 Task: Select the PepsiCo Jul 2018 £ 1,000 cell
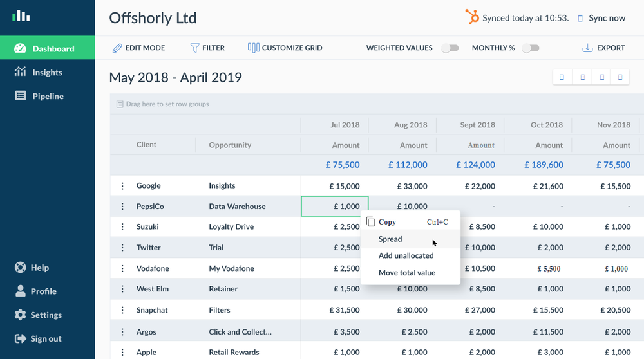(x=335, y=206)
